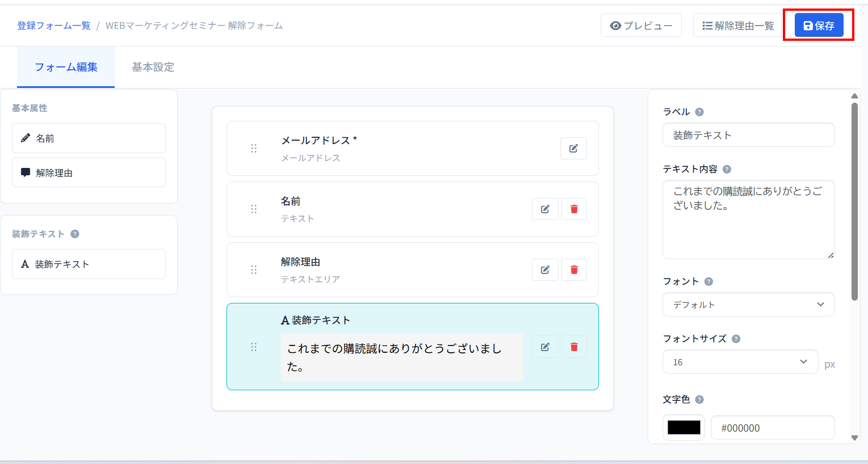Delete the 装飾テキスト block with trash icon
Screen dimensions: 868x464
(x=574, y=347)
